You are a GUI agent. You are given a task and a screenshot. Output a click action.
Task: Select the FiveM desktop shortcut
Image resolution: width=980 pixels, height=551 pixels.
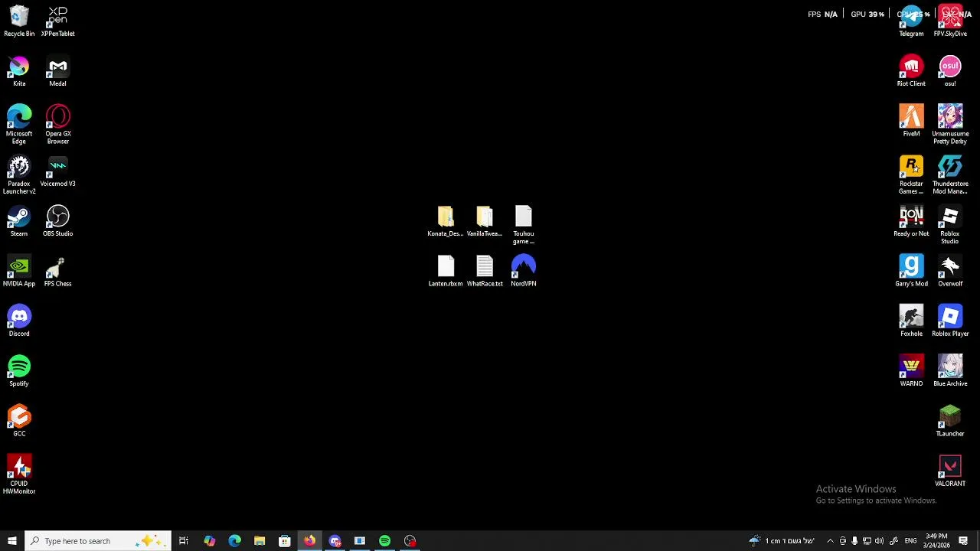click(911, 121)
